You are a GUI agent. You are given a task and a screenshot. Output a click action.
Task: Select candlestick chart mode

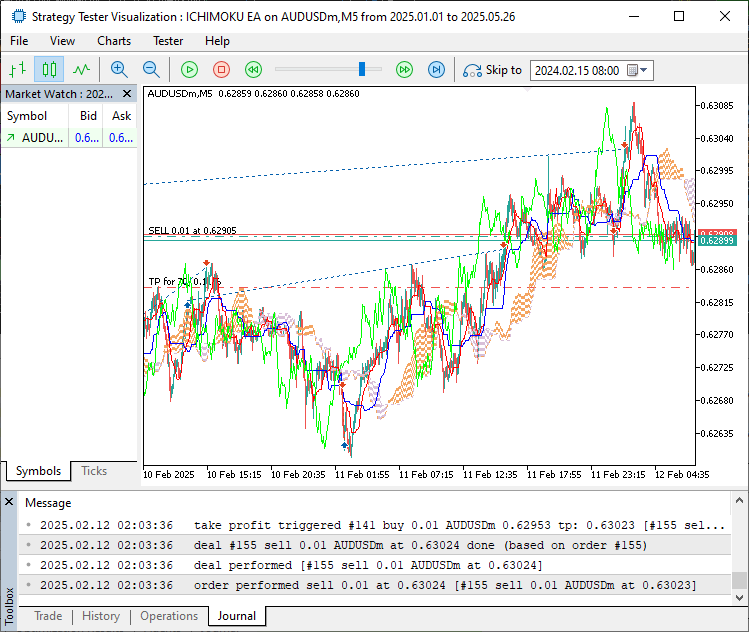point(49,70)
